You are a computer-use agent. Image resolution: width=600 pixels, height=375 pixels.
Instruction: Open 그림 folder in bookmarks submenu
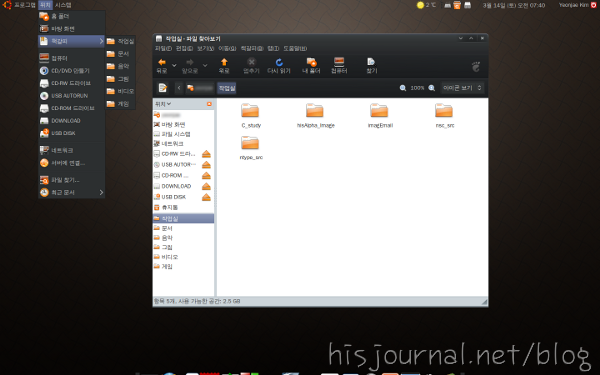click(x=120, y=79)
